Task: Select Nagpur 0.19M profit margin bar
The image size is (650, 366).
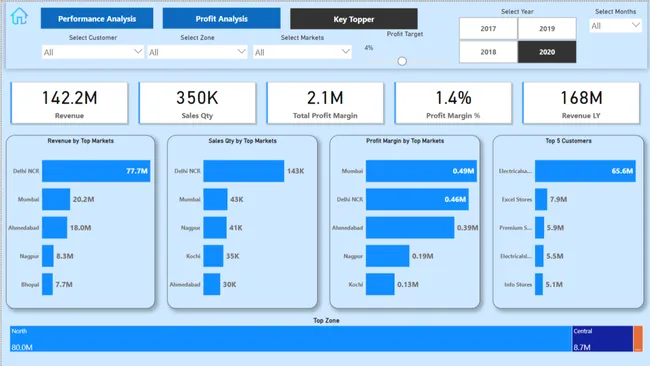Action: pyautogui.click(x=388, y=256)
